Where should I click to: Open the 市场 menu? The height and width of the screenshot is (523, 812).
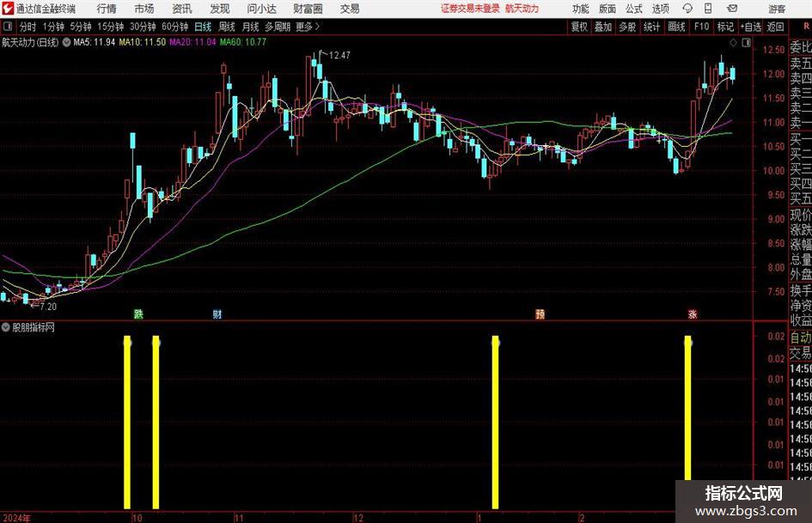pos(144,9)
